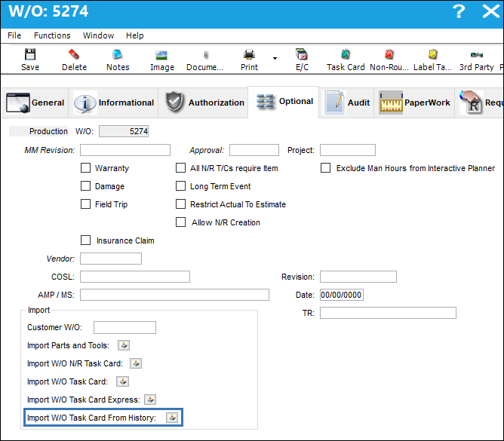The image size is (504, 441).
Task: Click the Import W/O Task Card button
Action: [123, 381]
